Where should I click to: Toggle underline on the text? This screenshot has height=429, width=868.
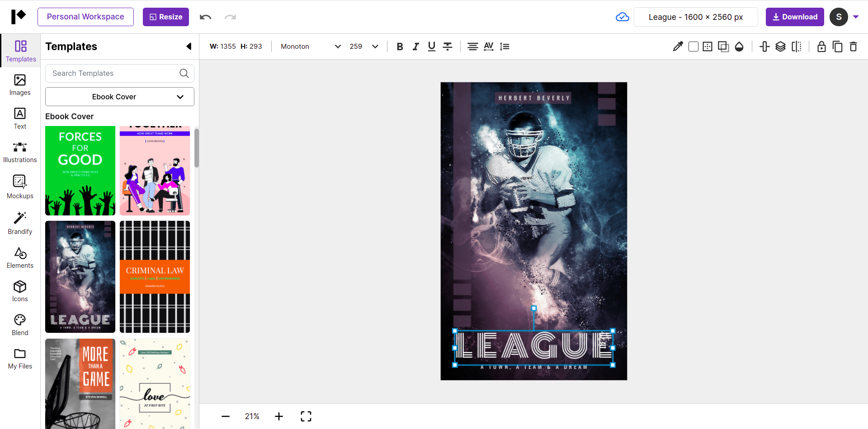(x=432, y=46)
